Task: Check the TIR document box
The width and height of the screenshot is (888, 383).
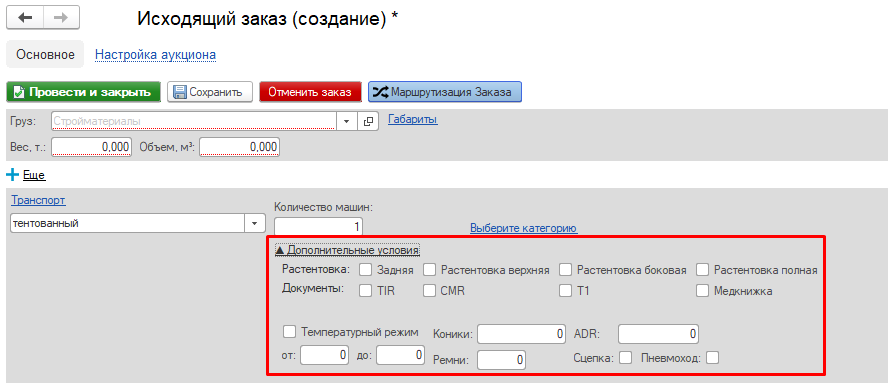Action: point(366,291)
